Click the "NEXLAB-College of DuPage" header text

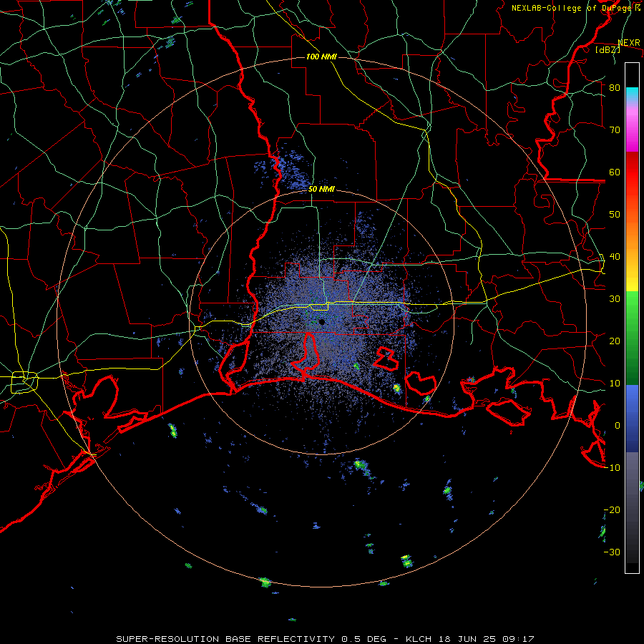tap(571, 8)
